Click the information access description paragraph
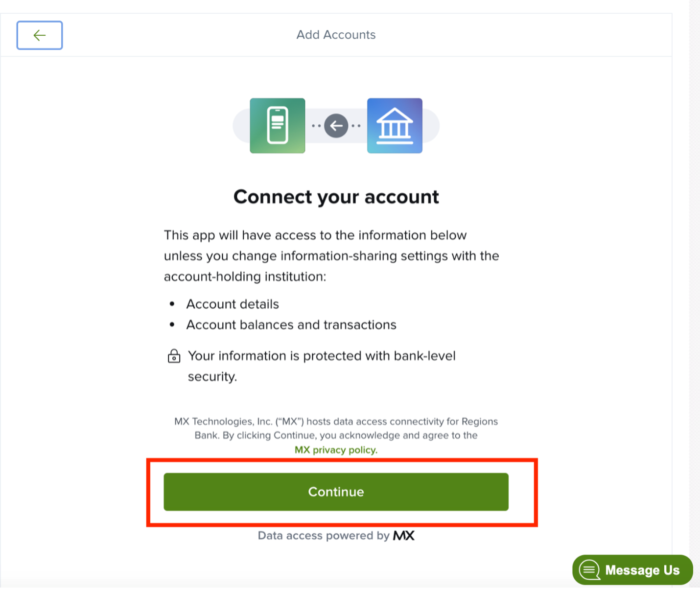Screen dimensions: 700x592 point(331,256)
